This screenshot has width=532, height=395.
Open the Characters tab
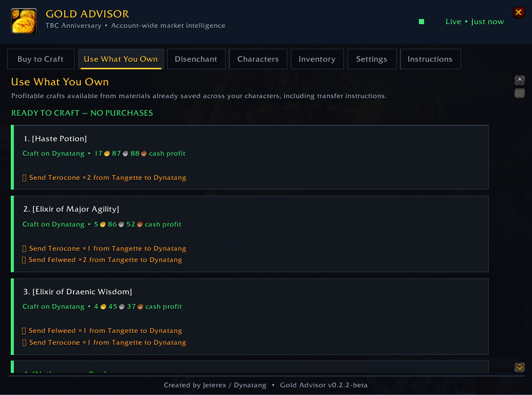[x=258, y=59]
